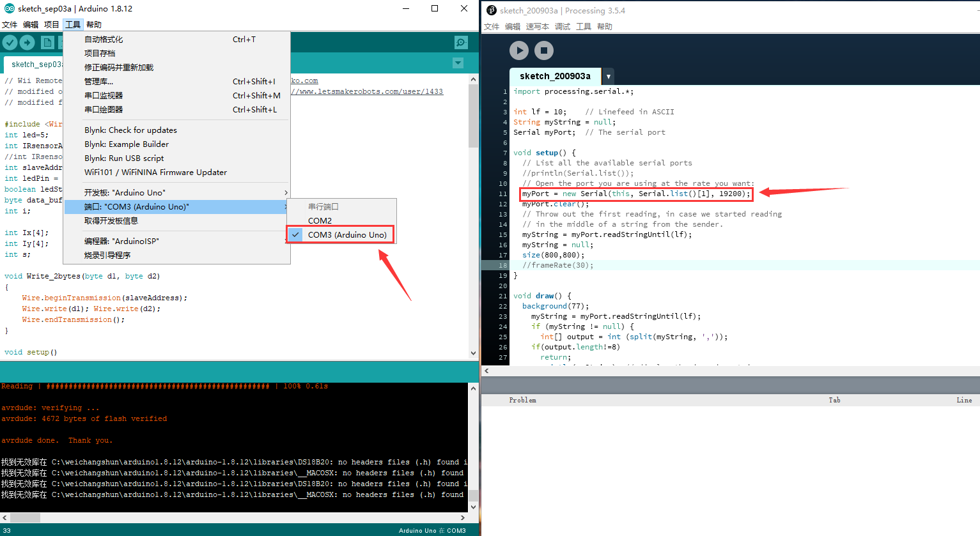Click 'background(77);' line in Processing
Viewport: 980px width, 536px height.
tap(556, 306)
